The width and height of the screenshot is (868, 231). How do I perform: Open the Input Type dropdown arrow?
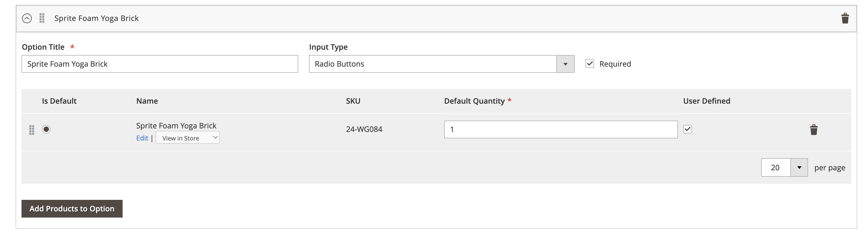(565, 64)
